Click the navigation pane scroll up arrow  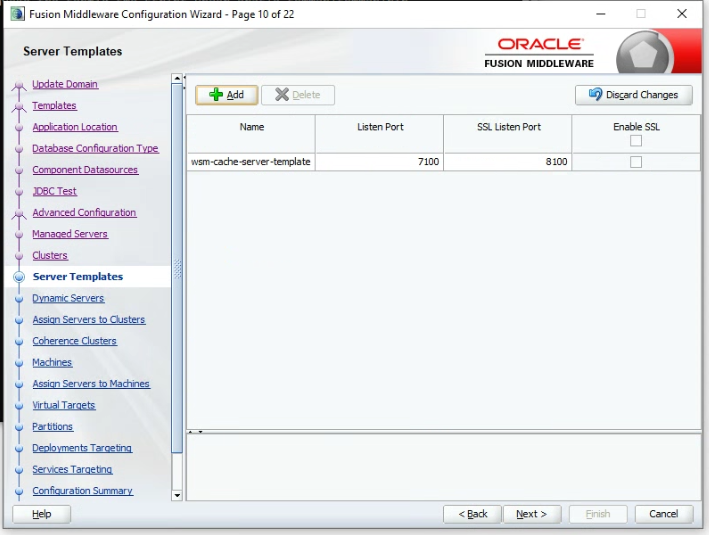tap(177, 79)
